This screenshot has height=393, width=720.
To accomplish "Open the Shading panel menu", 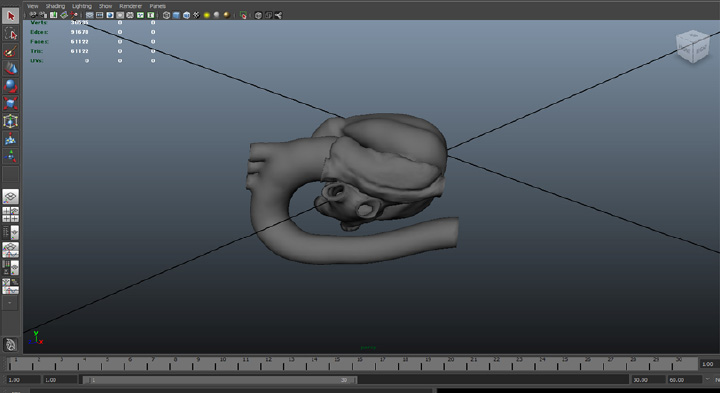I will [55, 6].
